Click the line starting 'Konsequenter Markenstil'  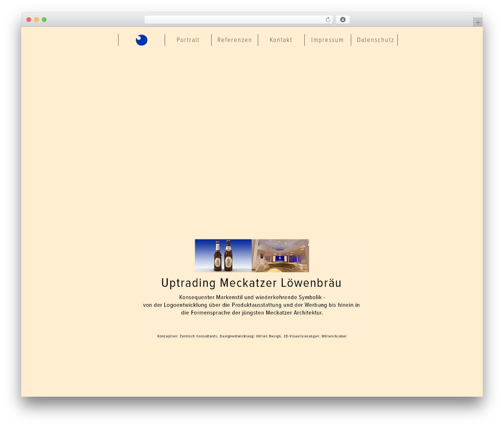[x=252, y=297]
